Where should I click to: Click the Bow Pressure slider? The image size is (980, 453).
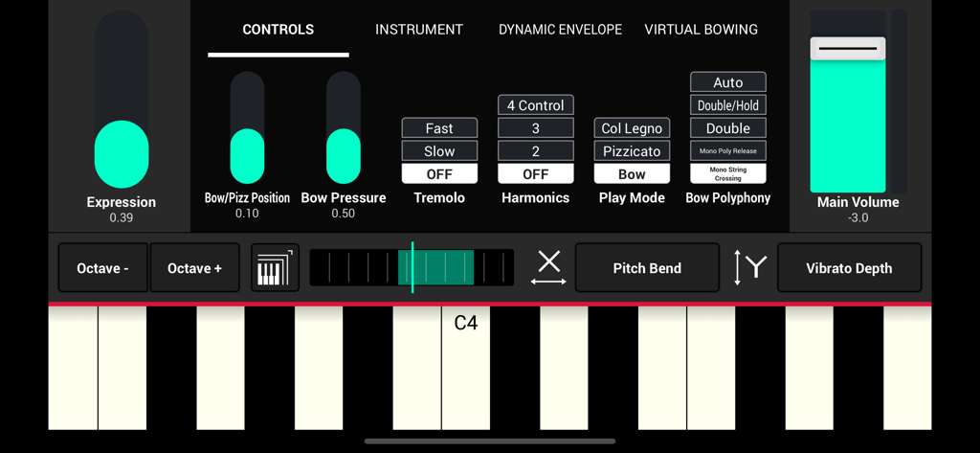pos(344,127)
